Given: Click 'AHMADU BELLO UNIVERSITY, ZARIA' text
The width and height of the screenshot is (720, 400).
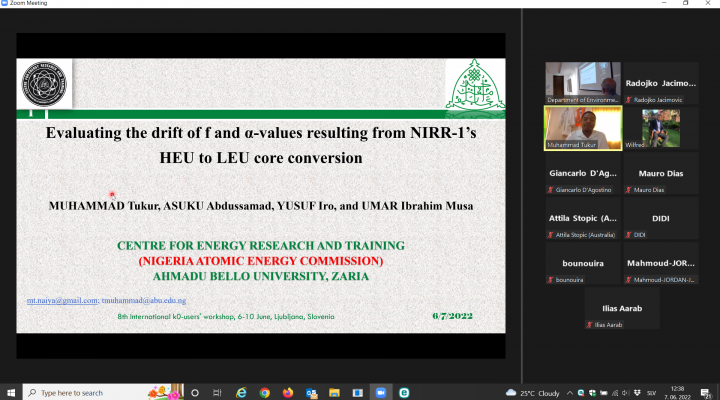Looking at the screenshot, I should tap(261, 276).
